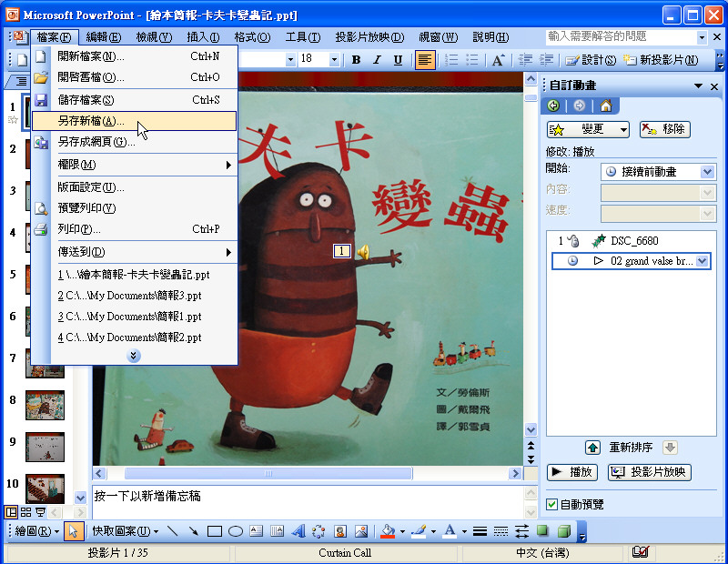
Task: Open the 插入(I) menu
Action: point(203,36)
